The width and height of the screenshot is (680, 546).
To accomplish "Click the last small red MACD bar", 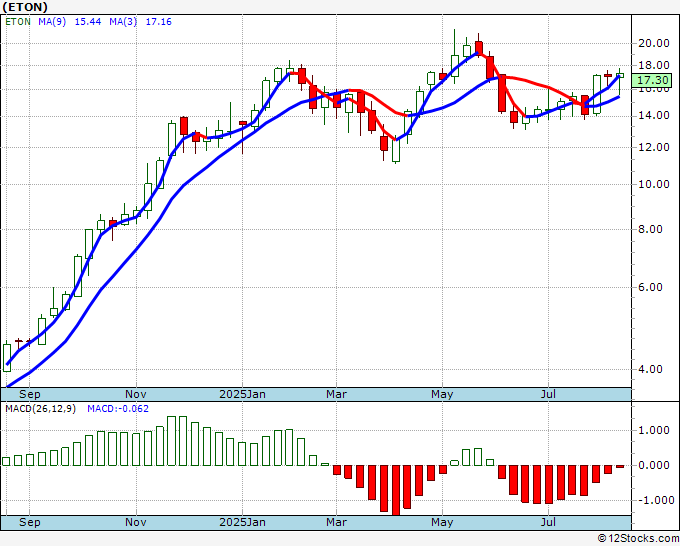I will pos(620,466).
